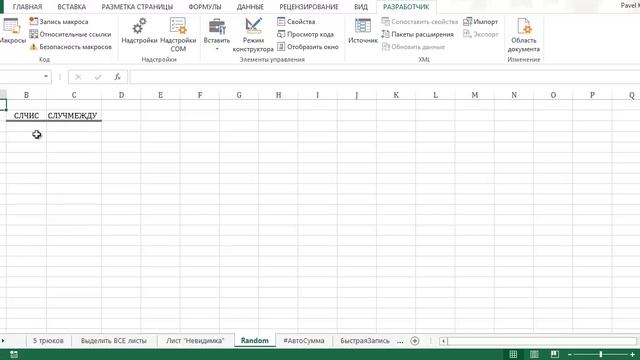Screen dimensions: 640x360
Task: Click sheet tab navigation arrow
Action: tap(3, 340)
